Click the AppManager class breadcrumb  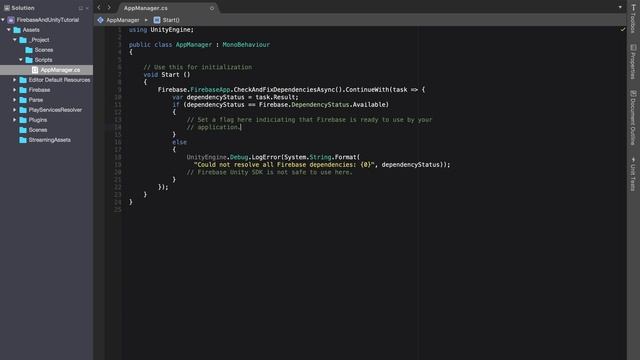[123, 20]
